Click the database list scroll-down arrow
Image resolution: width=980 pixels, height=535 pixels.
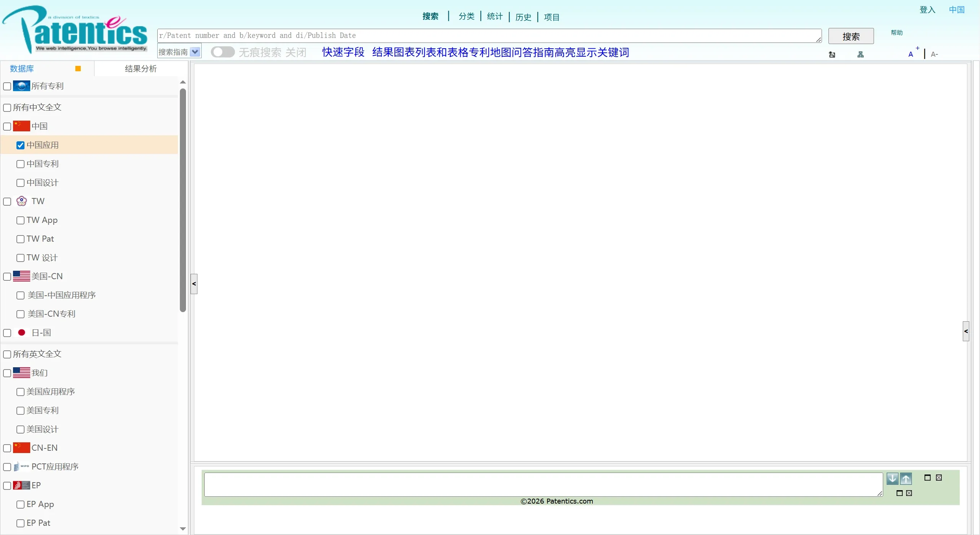(x=183, y=529)
